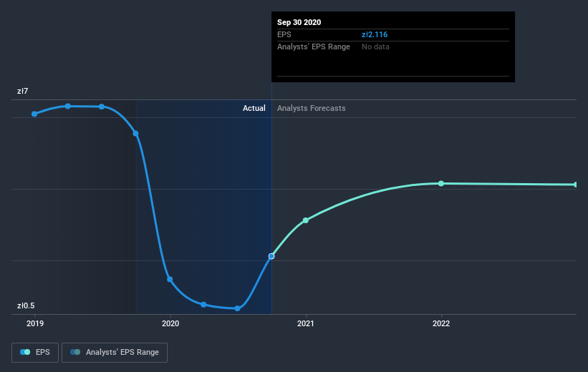Screen dimensions: 588x372
Task: Click the No data text in tooltip
Action: 375,46
